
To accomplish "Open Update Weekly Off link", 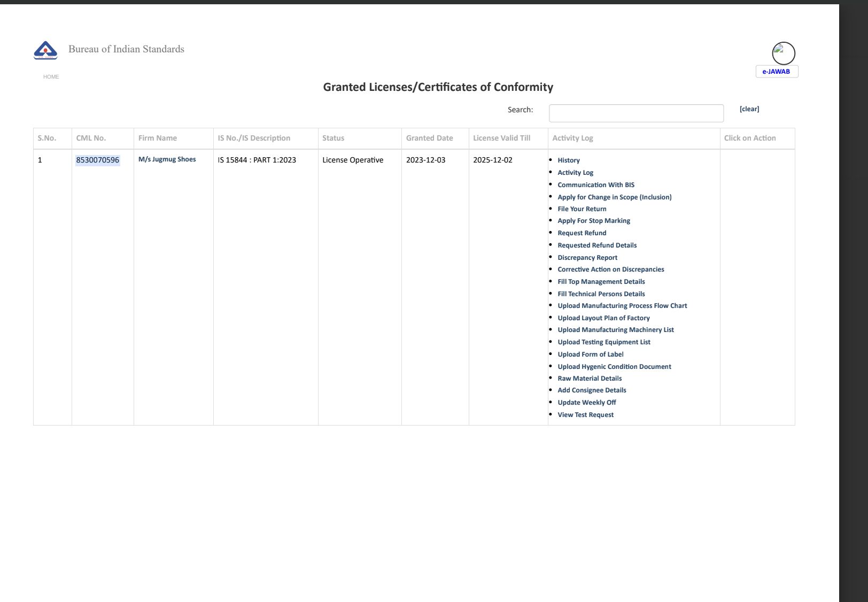I will click(587, 403).
